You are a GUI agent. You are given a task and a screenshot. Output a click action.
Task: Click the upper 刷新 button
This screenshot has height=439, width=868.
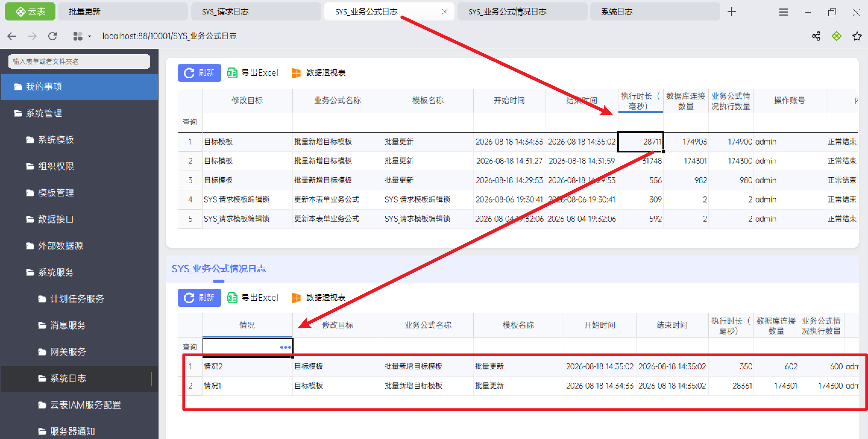[x=200, y=73]
